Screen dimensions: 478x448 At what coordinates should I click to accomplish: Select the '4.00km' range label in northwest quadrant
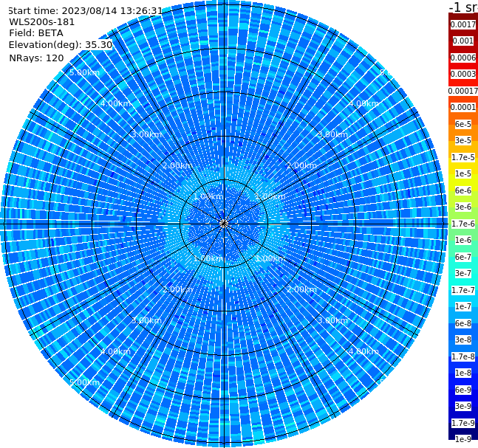pos(115,103)
